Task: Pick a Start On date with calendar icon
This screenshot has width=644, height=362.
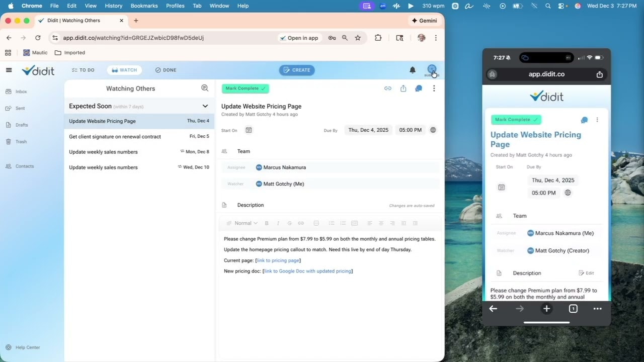Action: (x=249, y=130)
